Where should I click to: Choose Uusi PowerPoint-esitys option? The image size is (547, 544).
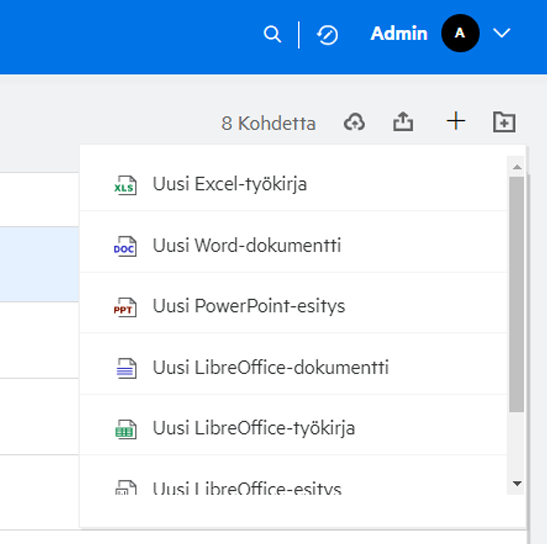[293, 306]
